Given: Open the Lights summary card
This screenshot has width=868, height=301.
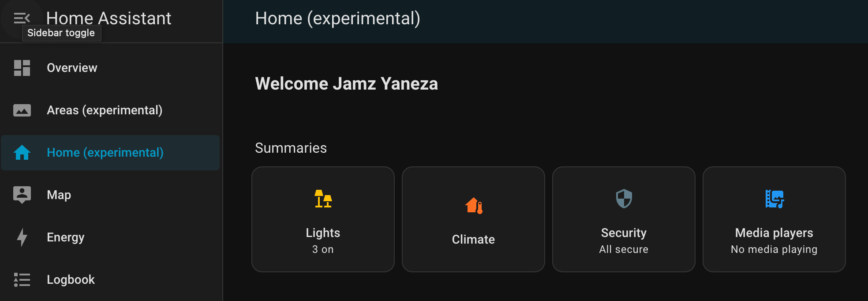Looking at the screenshot, I should pyautogui.click(x=322, y=219).
